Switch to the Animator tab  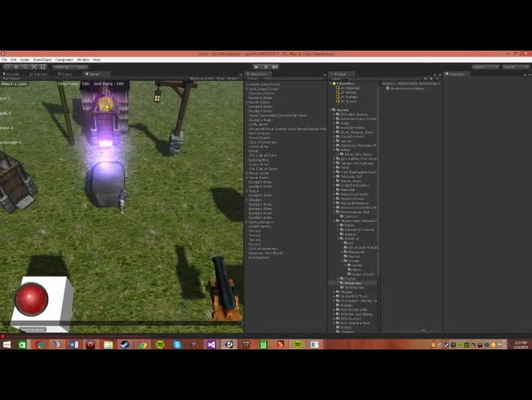(39, 74)
